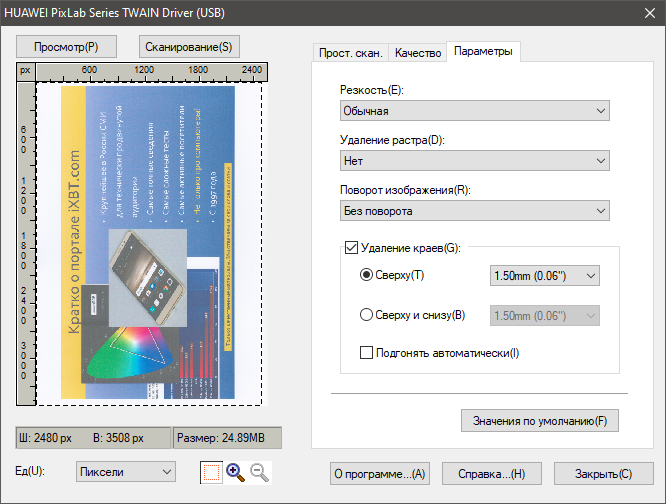Screen dimensions: 666x504
Task: Open the Резкость(E) dropdown showing Обычная
Action: [474, 111]
